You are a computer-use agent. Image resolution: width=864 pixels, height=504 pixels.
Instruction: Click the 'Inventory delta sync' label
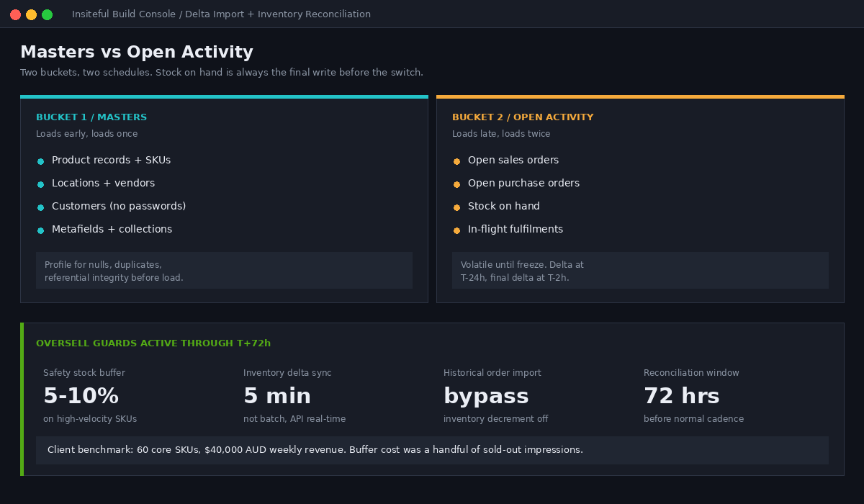[x=287, y=373]
